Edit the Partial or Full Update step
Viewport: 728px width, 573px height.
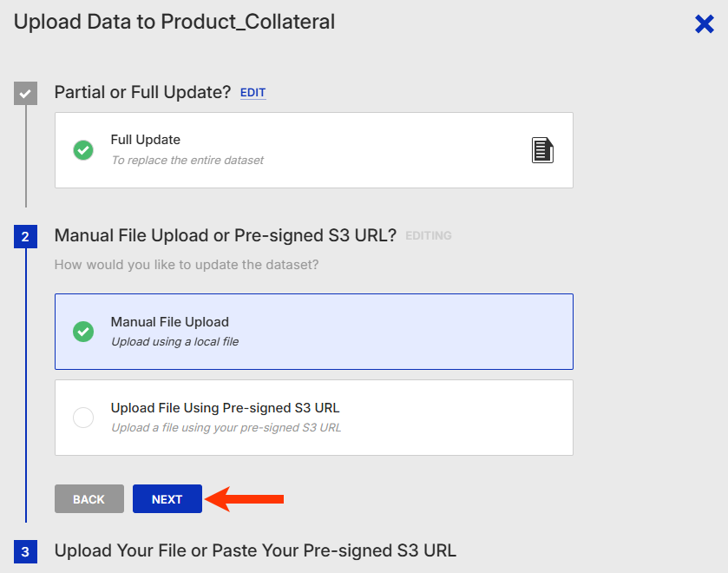tap(253, 93)
